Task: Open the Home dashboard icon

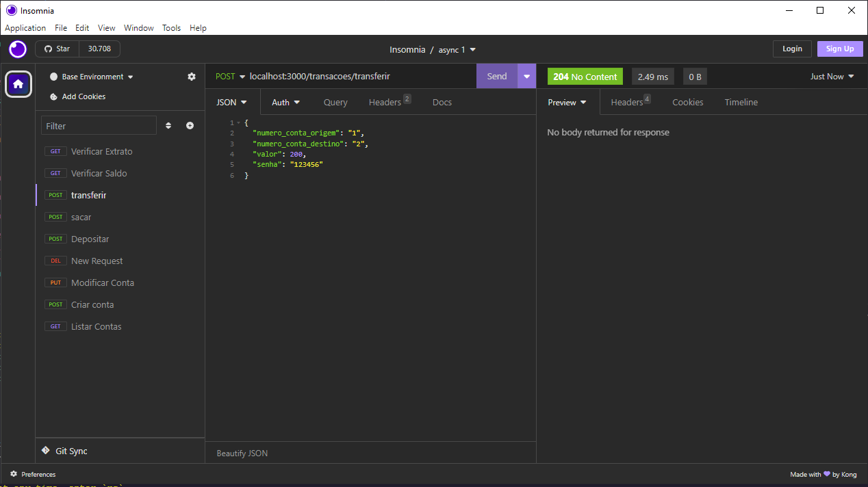Action: 18,83
